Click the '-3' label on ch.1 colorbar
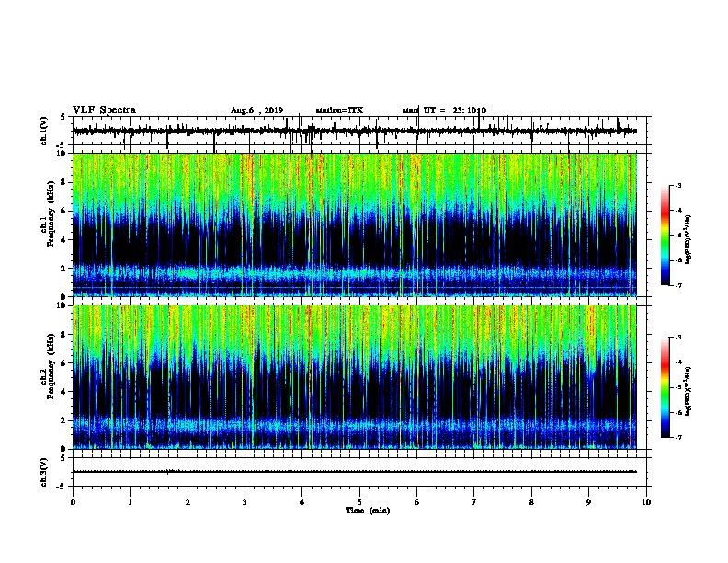Image resolution: width=728 pixels, height=563 pixels. [678, 185]
